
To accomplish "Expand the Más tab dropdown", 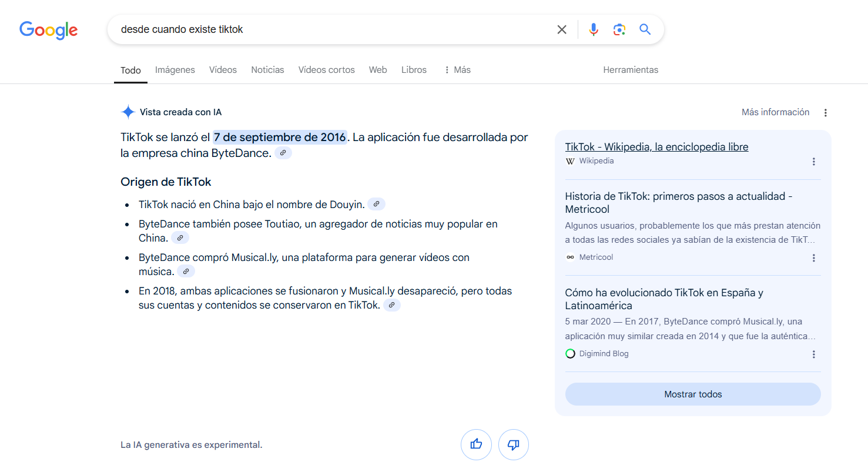I will coord(457,70).
